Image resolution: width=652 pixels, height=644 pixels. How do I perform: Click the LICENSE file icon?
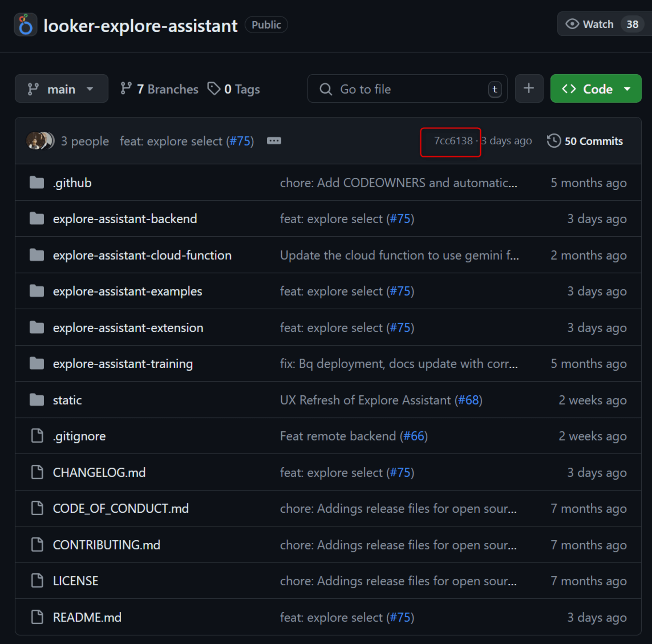pos(37,580)
